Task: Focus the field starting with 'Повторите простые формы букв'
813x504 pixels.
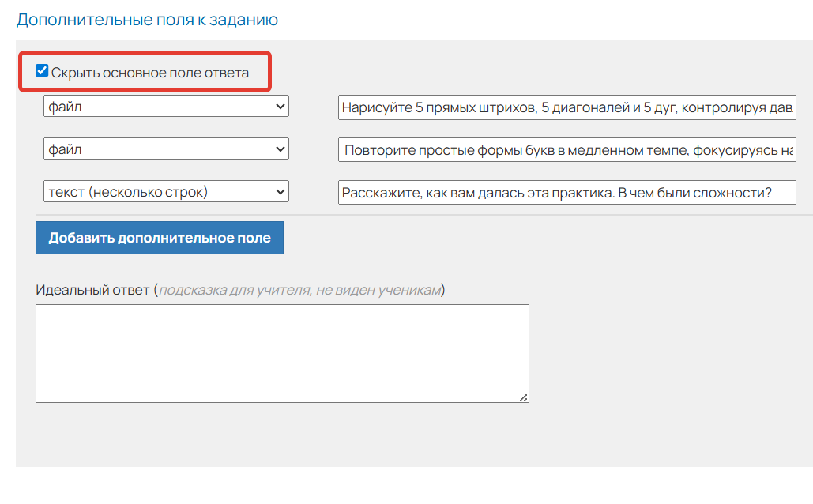Action: pyautogui.click(x=553, y=148)
